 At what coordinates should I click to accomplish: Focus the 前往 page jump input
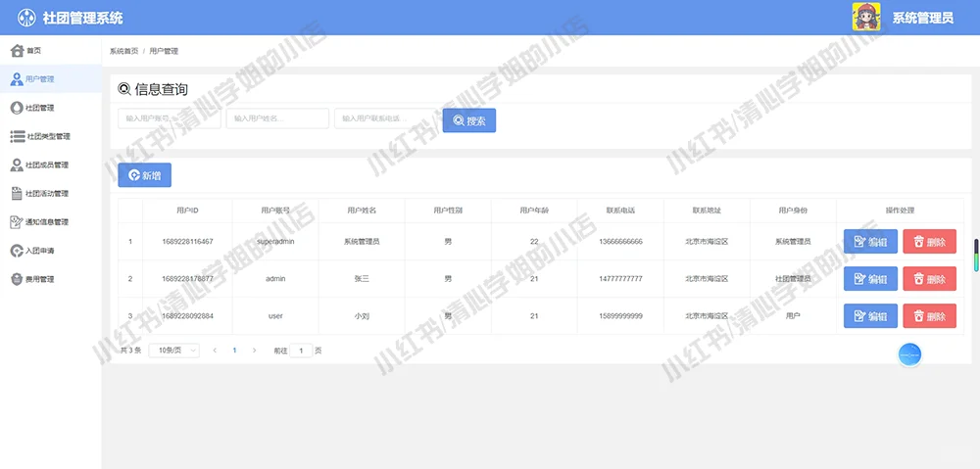point(301,351)
